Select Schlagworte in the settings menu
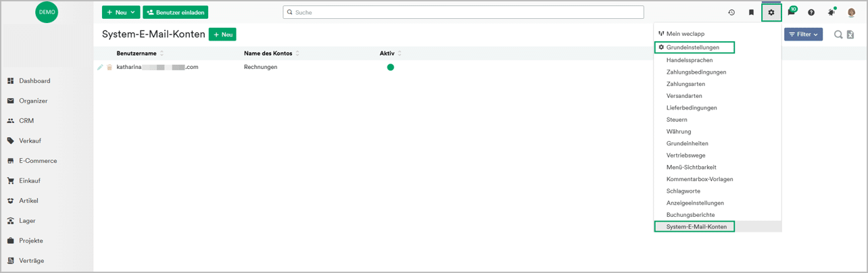 click(683, 191)
